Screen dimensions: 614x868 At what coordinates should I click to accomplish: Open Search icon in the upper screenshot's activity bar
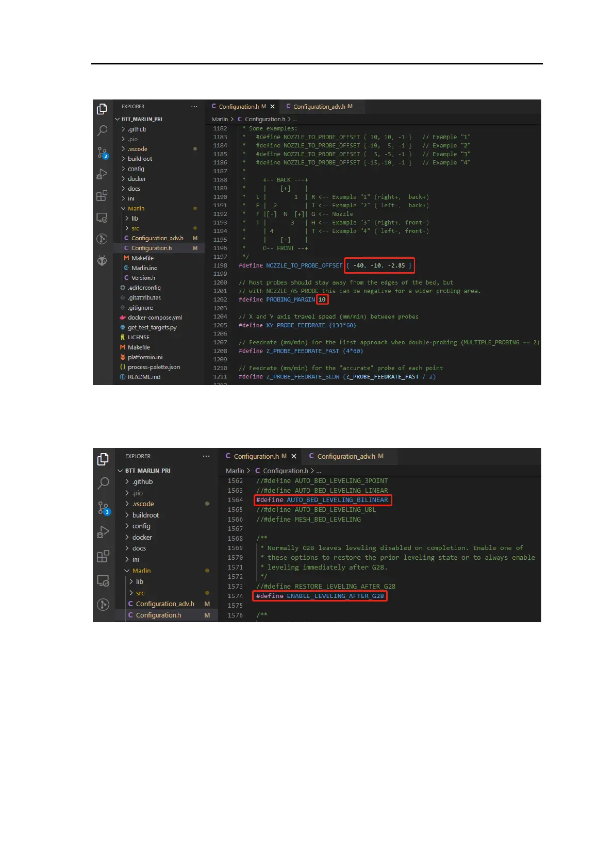[x=102, y=131]
